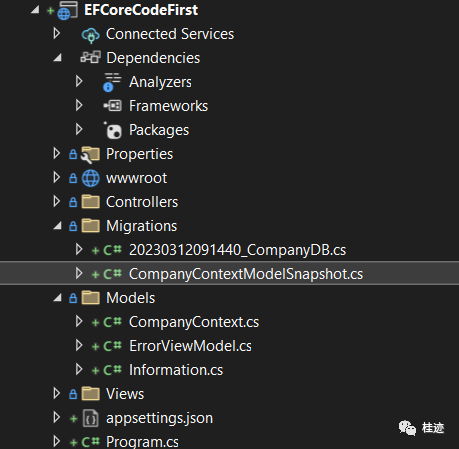Click the lock icon beside wwwroot
Image resolution: width=459 pixels, height=449 pixels.
point(73,178)
